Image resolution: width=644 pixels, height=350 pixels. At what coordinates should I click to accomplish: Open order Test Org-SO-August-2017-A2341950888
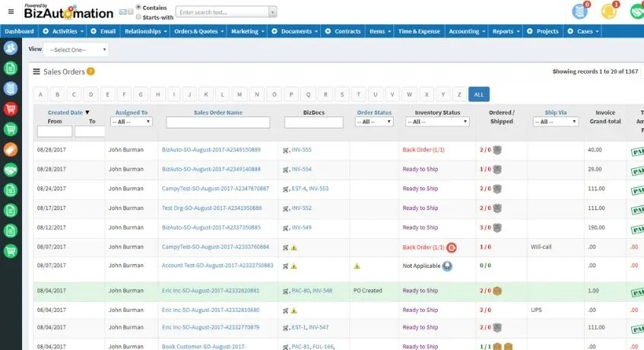pyautogui.click(x=211, y=208)
